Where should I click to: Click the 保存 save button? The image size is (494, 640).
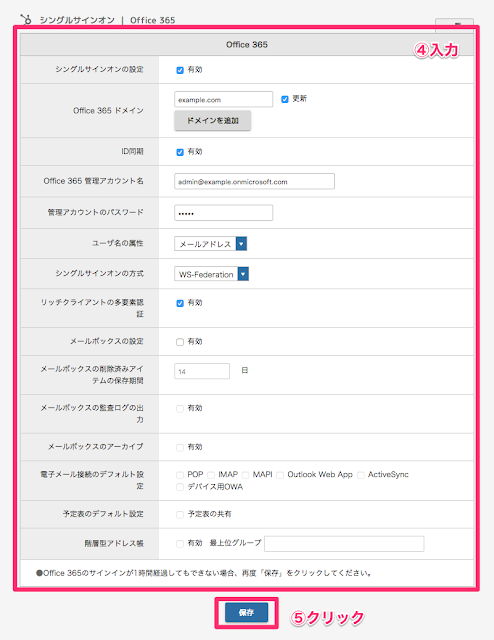click(247, 613)
